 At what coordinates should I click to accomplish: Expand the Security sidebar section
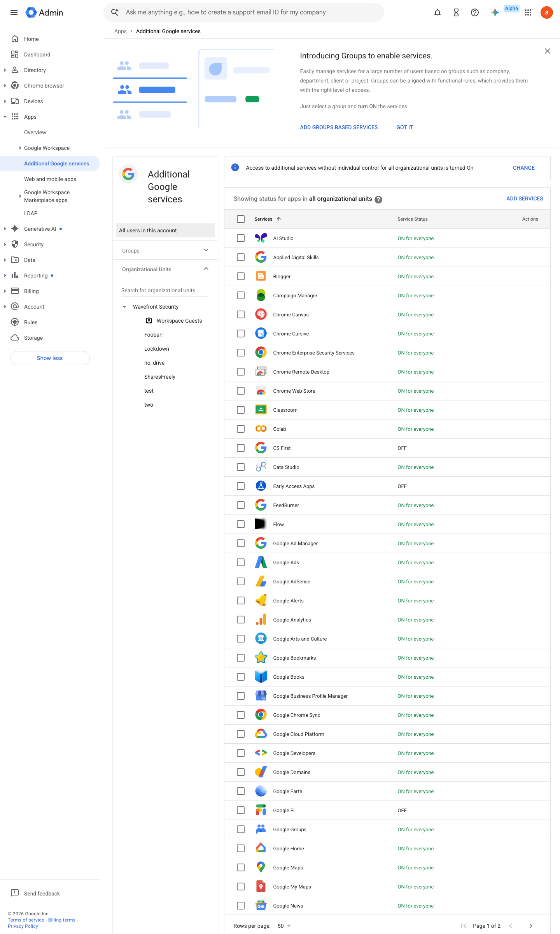point(5,244)
